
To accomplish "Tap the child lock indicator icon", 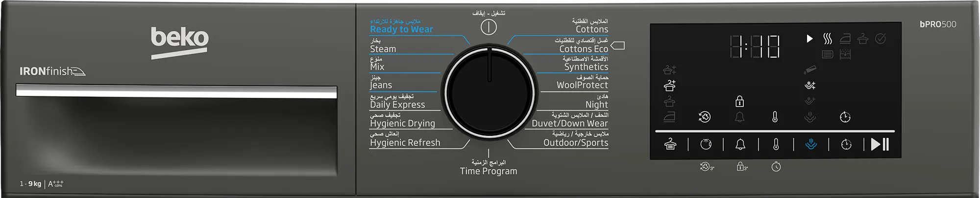I will click(x=739, y=102).
